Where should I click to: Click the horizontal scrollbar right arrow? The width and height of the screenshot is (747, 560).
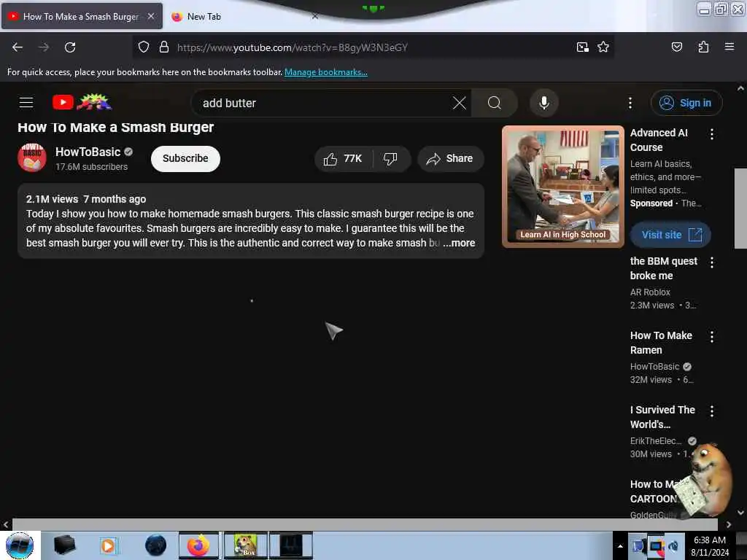pos(729,524)
